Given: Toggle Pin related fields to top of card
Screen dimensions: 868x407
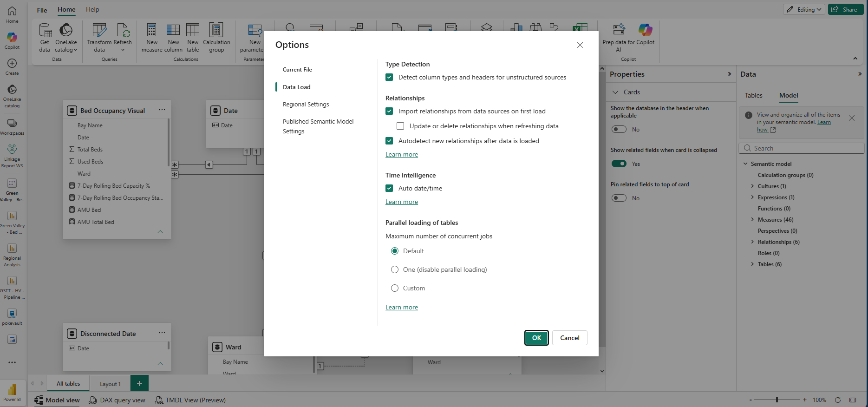Looking at the screenshot, I should pos(619,198).
